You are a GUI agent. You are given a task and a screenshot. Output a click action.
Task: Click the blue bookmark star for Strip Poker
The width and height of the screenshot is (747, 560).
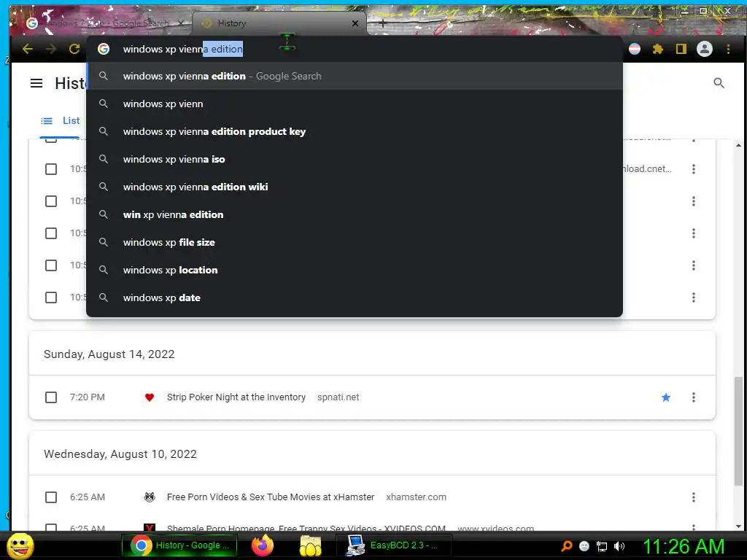tap(666, 397)
